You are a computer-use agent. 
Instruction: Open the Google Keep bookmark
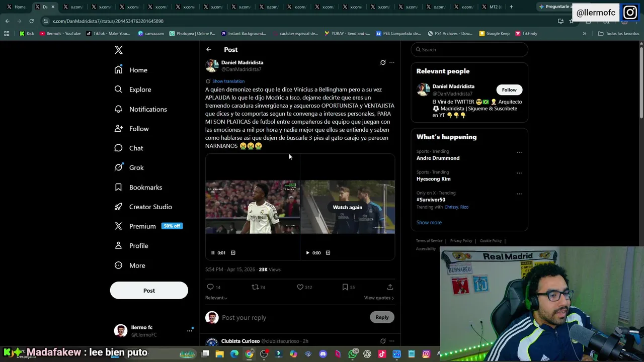click(x=495, y=34)
